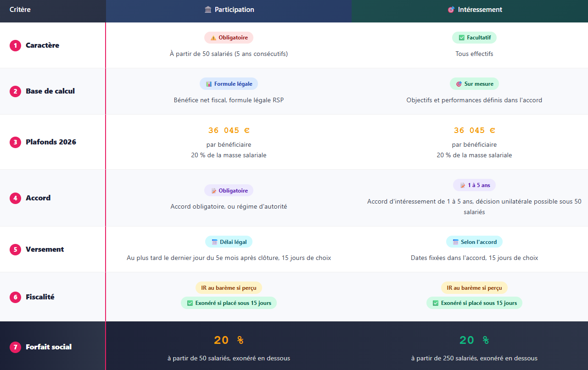Click the checkmark in Intéressement's Exonéré badge

click(436, 303)
